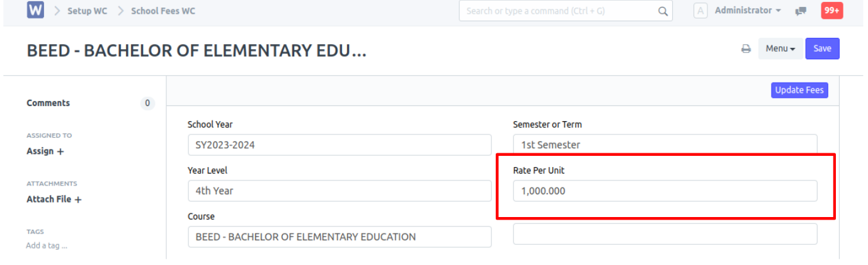Go to School Fees WC breadcrumb
868x265 pixels.
pos(163,11)
